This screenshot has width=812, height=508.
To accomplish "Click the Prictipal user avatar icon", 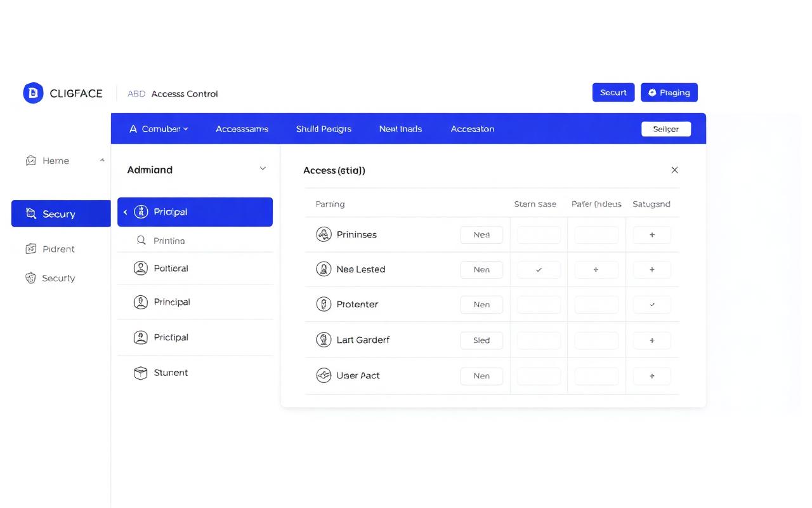I will coord(141,337).
